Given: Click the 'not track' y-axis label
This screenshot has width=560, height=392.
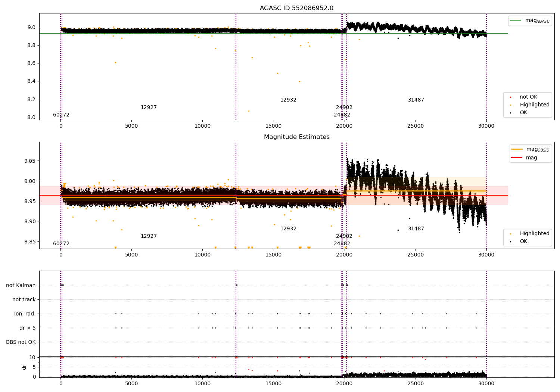Looking at the screenshot, I should coord(24,299).
